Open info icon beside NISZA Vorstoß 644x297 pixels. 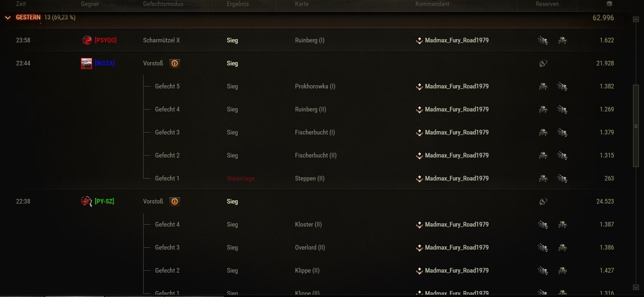point(174,64)
